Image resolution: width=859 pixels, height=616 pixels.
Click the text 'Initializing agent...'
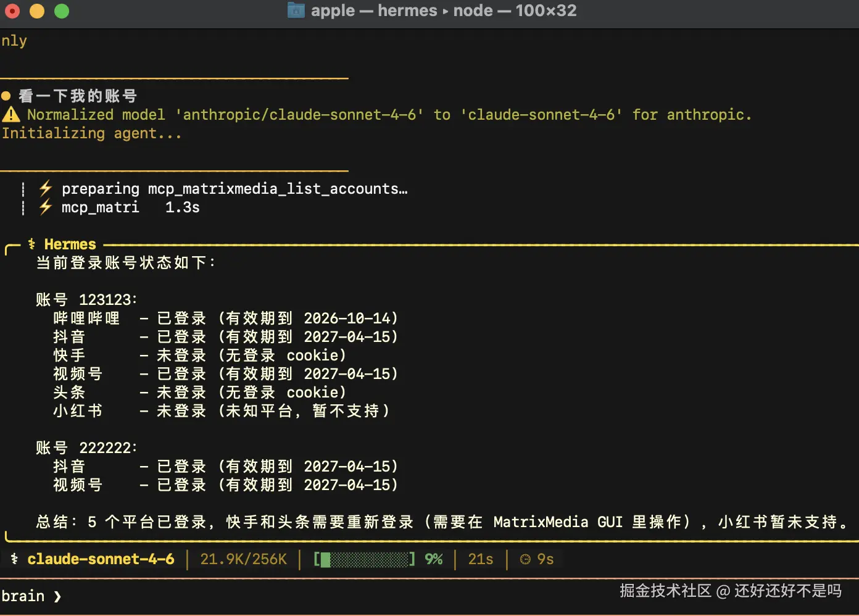click(x=91, y=133)
